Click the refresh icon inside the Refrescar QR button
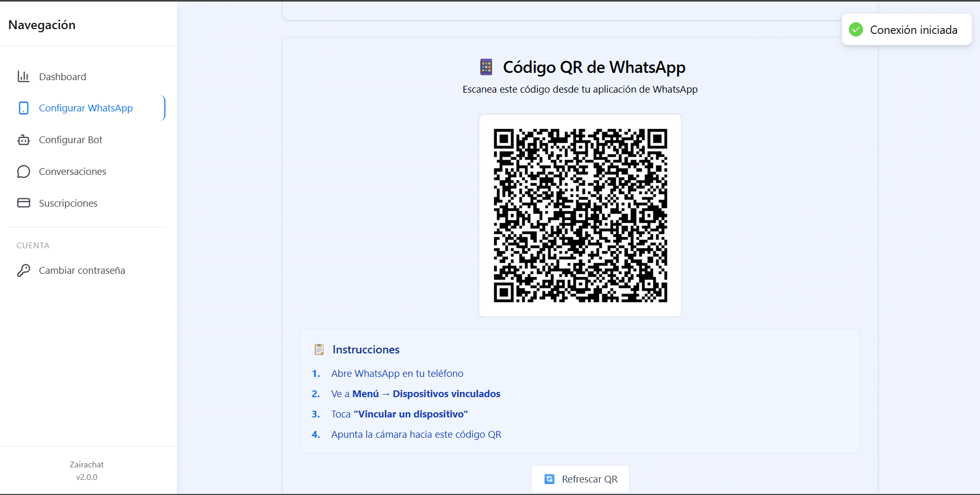The width and height of the screenshot is (980, 495). click(549, 478)
